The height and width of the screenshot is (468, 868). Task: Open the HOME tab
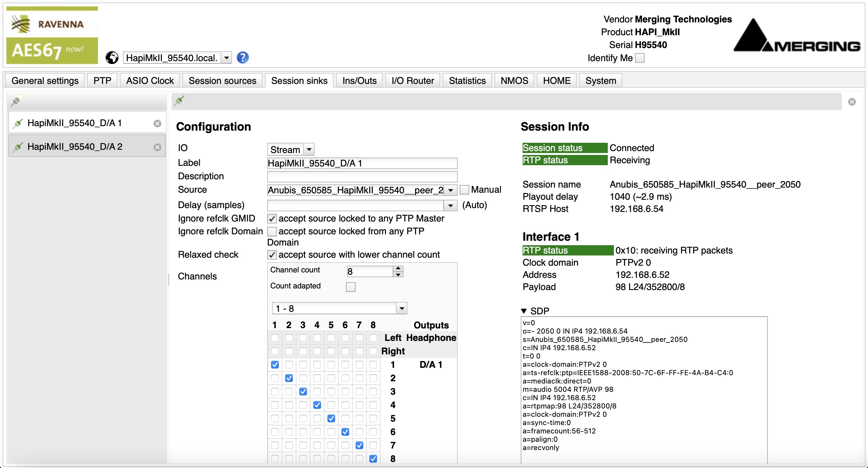(x=557, y=81)
